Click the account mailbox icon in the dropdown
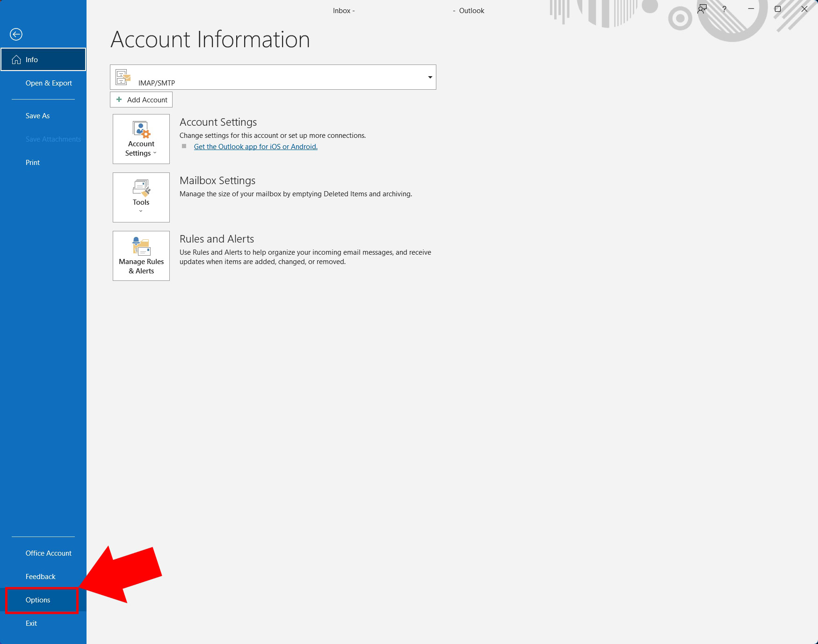The image size is (818, 644). pos(123,77)
